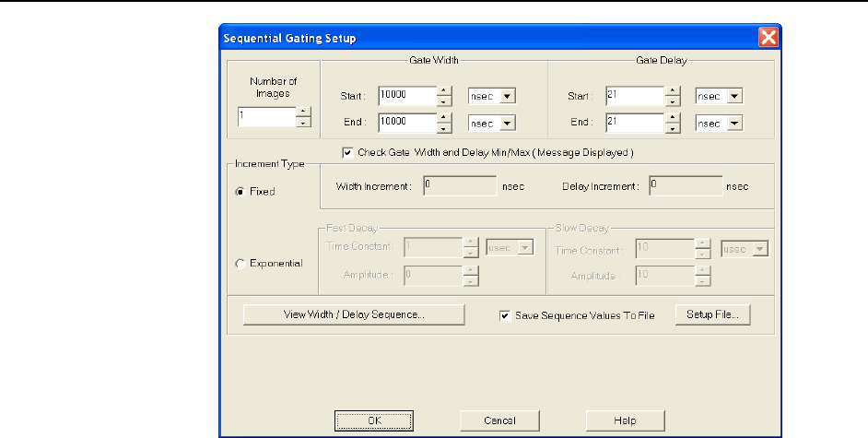Viewport: 868px width, 438px height.
Task: Expand Gate Delay Start units dropdown
Action: tap(734, 96)
